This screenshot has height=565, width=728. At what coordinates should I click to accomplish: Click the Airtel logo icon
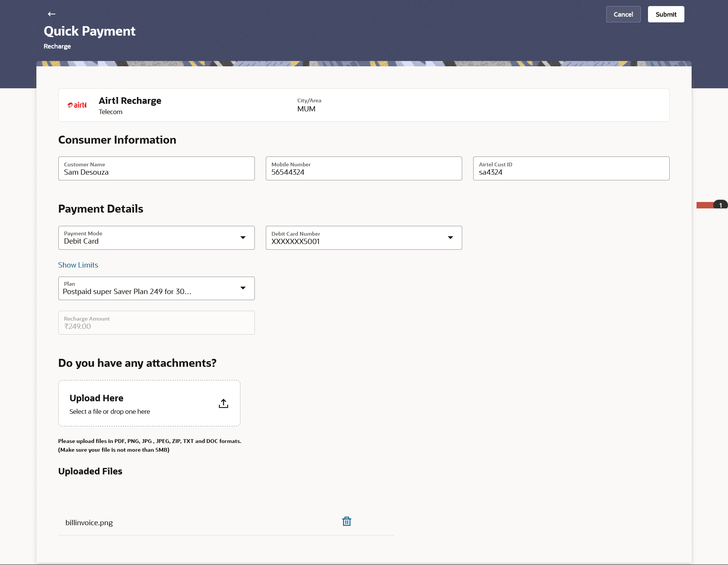click(x=77, y=105)
